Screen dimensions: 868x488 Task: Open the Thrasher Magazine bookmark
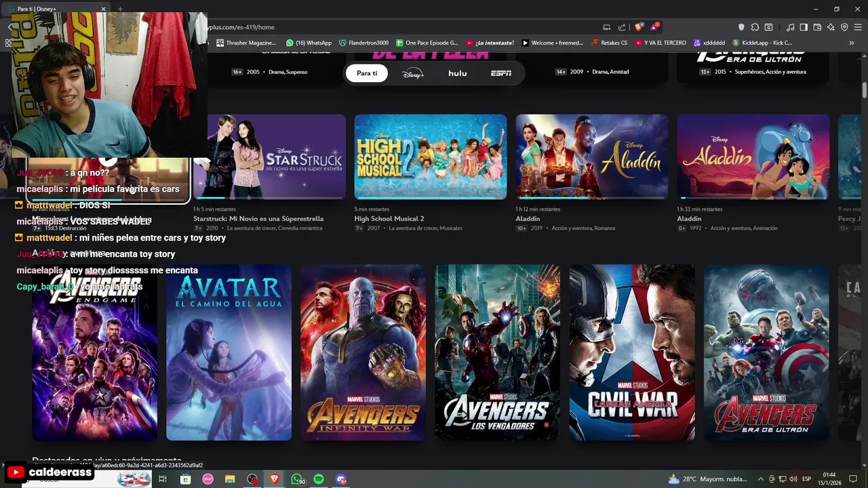tap(245, 43)
